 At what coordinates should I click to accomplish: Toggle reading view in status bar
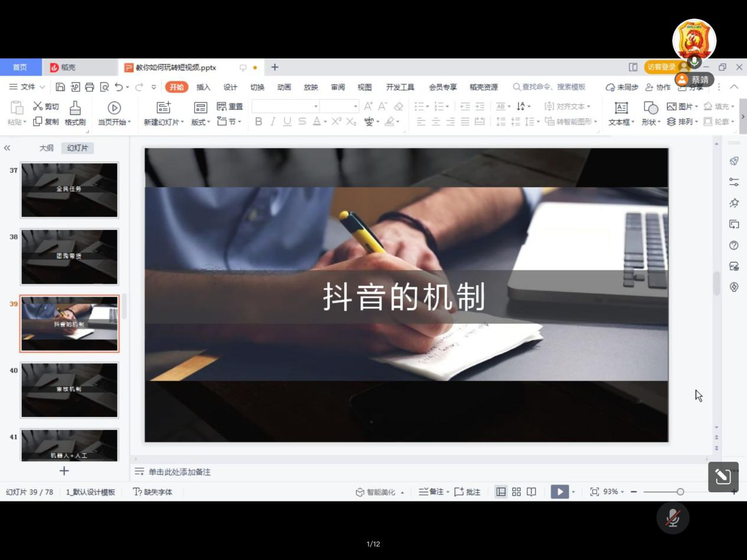tap(531, 492)
